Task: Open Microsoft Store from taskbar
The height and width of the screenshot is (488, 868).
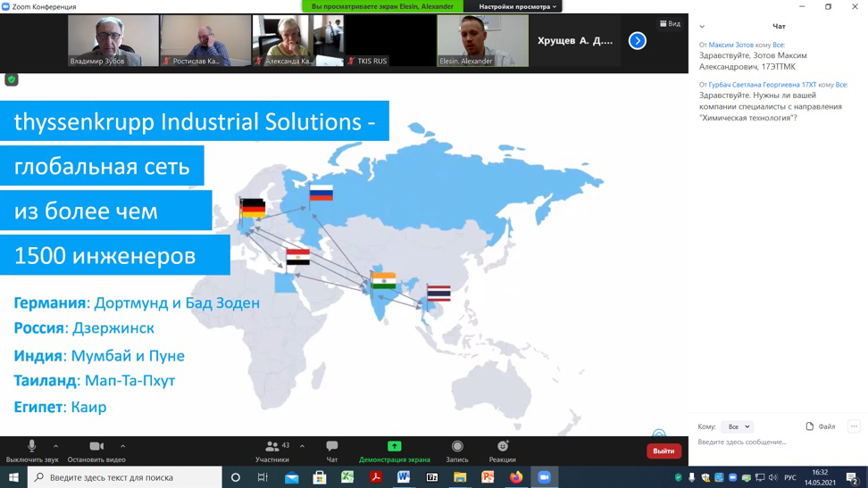Action: tap(320, 477)
